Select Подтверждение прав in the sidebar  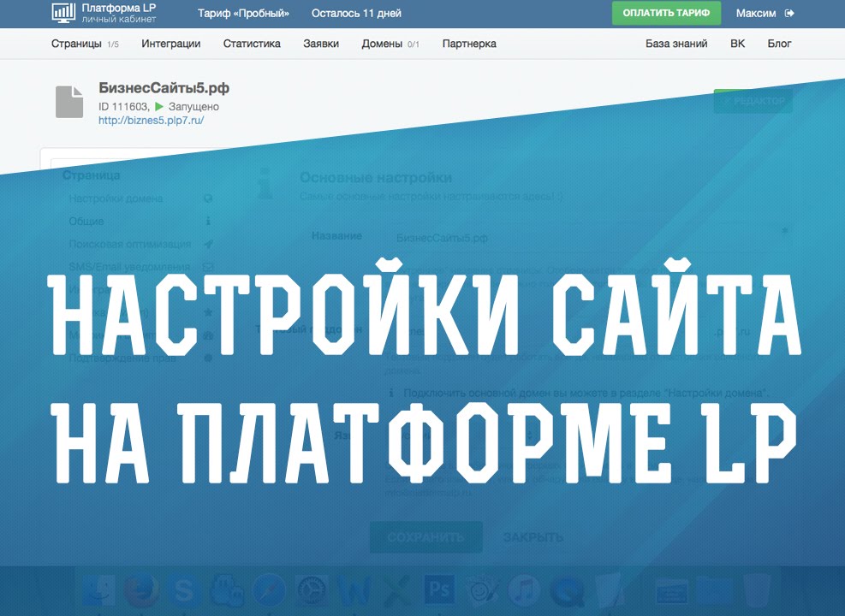[x=122, y=358]
